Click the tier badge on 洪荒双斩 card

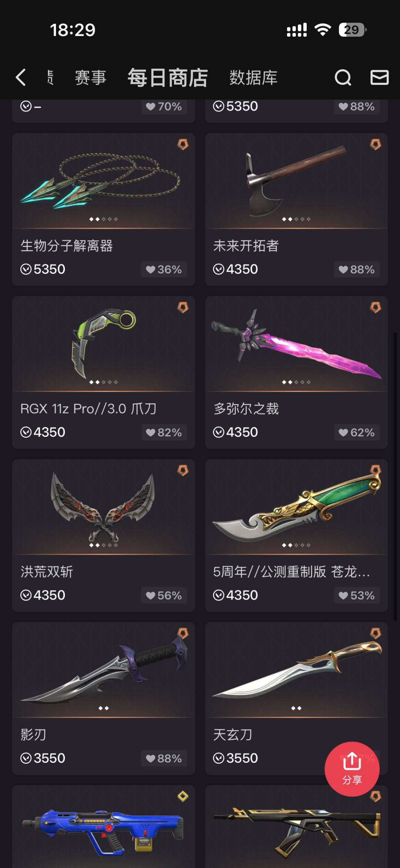click(183, 471)
